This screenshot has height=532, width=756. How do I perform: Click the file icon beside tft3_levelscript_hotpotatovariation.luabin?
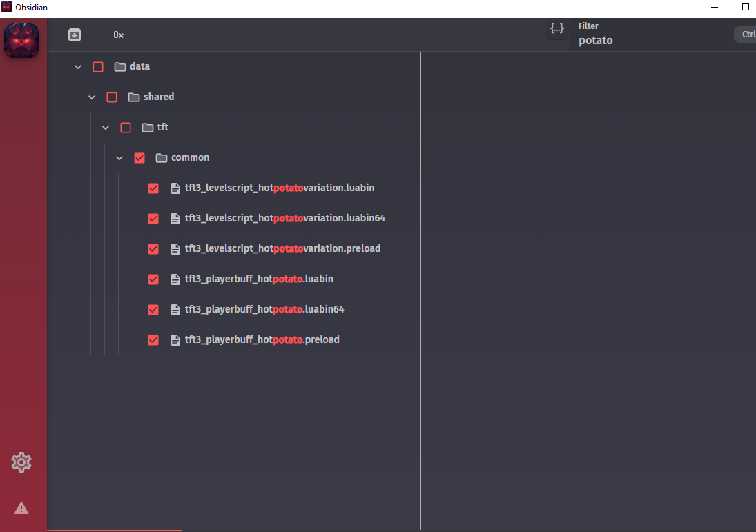click(x=175, y=188)
